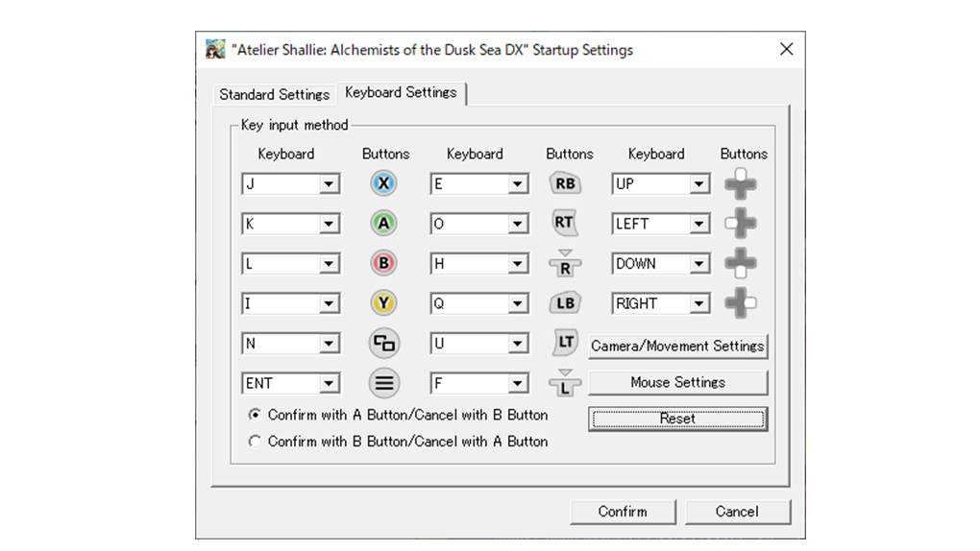This screenshot has width=980, height=551.
Task: Click the RB bumper icon
Action: [x=565, y=183]
